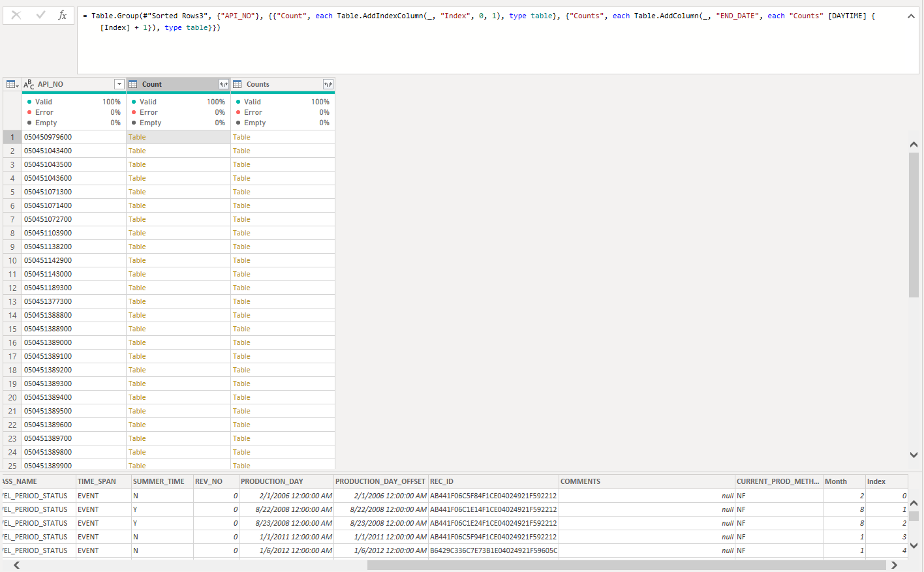The image size is (924, 572).
Task: Click the REC_ID preview column header
Action: click(x=493, y=481)
